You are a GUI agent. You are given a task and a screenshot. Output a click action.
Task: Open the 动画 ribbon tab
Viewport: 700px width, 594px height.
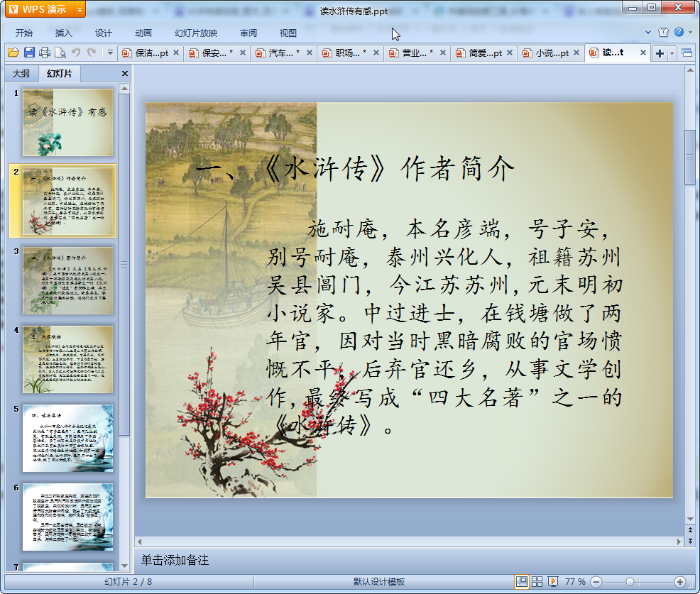point(143,33)
